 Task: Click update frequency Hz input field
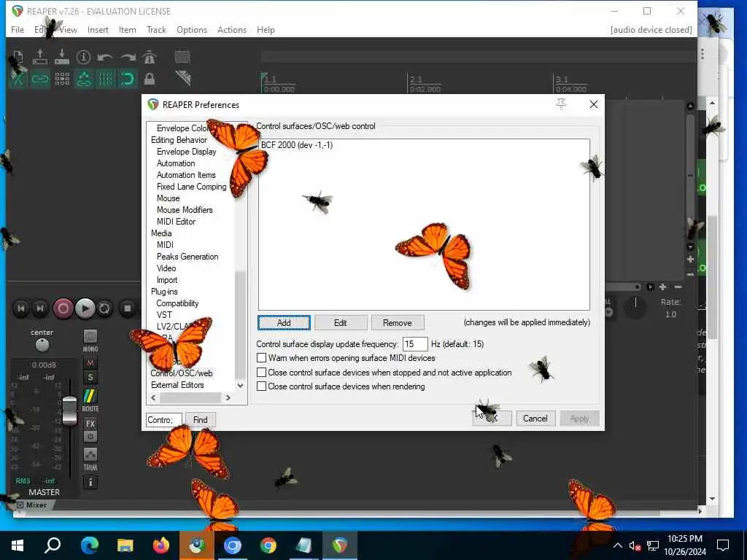[415, 344]
